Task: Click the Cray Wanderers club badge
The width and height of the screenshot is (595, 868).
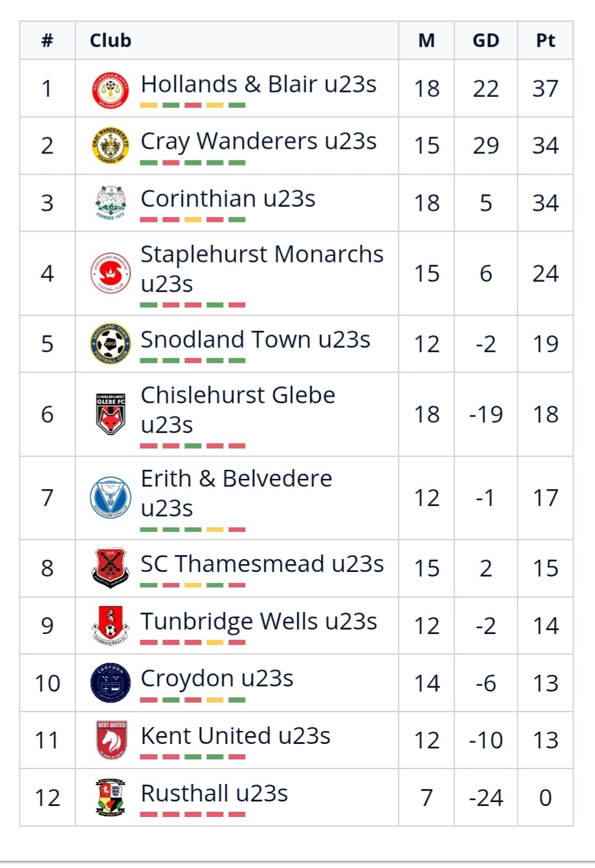Action: (111, 146)
